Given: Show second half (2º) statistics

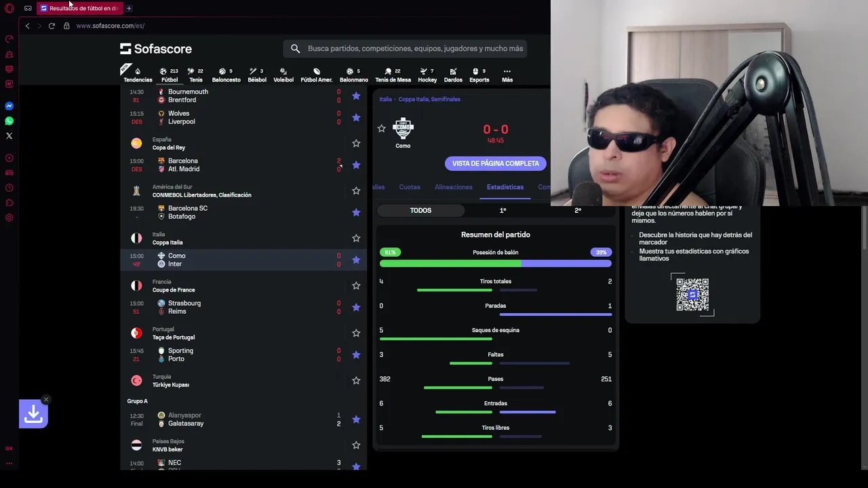Looking at the screenshot, I should coord(578,210).
